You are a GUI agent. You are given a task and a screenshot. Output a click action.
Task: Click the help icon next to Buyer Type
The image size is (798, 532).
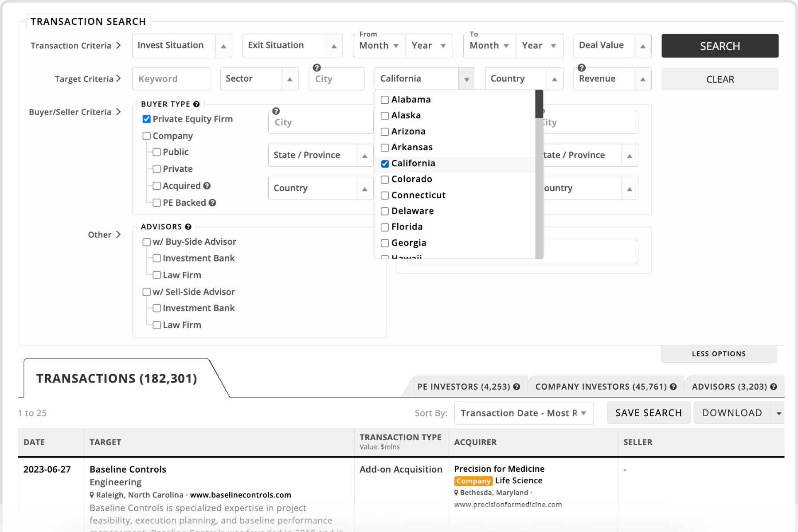pyautogui.click(x=196, y=104)
